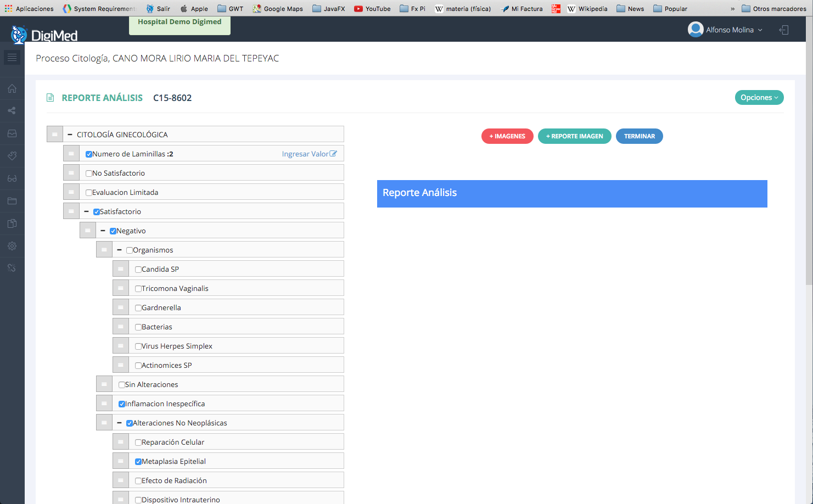Open the glasses icon in sidebar

12,178
